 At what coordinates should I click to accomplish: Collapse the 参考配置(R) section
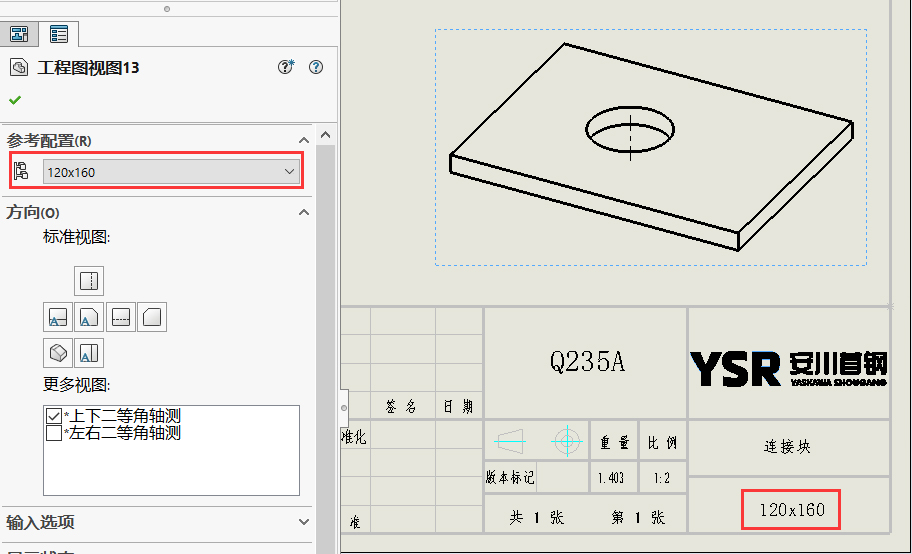click(x=304, y=140)
